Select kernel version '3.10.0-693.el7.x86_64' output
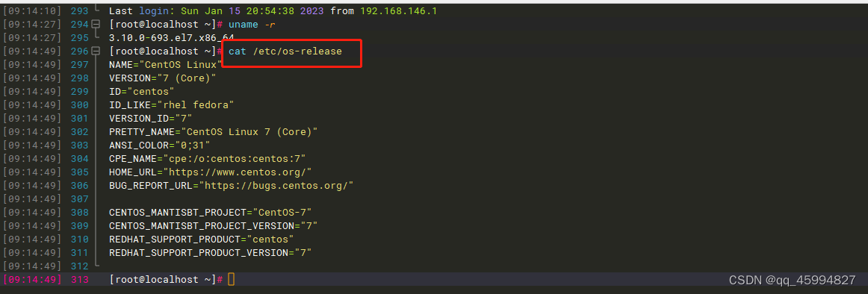 pos(172,37)
